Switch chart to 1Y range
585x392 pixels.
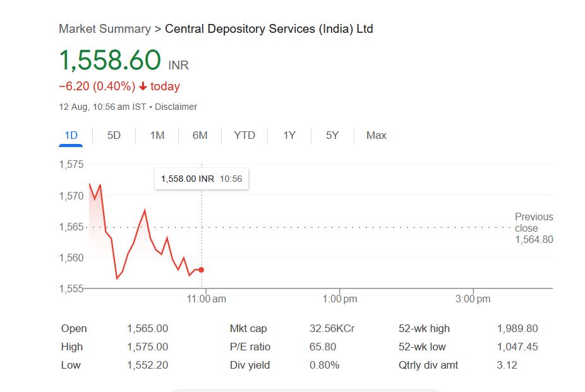point(289,135)
